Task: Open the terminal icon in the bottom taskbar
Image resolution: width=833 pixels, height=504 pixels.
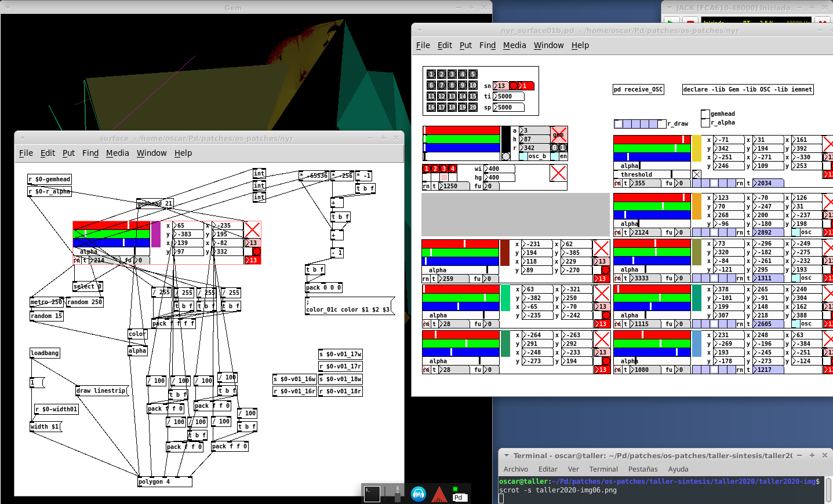Action: 372,494
